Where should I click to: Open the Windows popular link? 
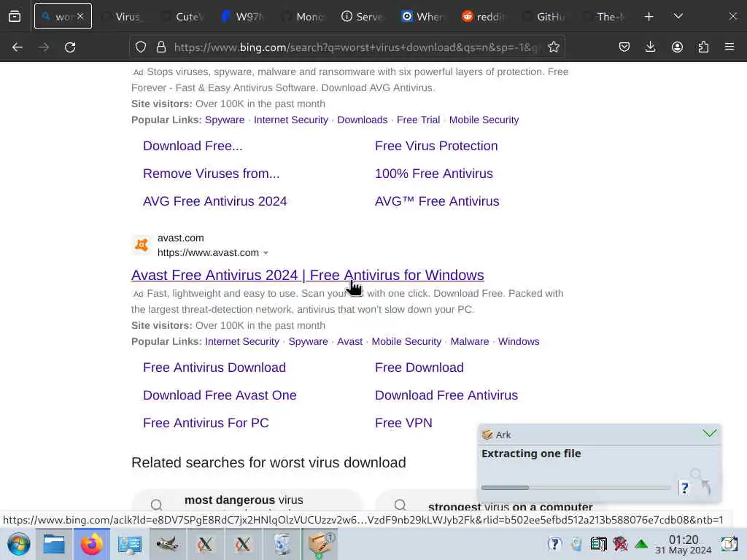click(519, 341)
